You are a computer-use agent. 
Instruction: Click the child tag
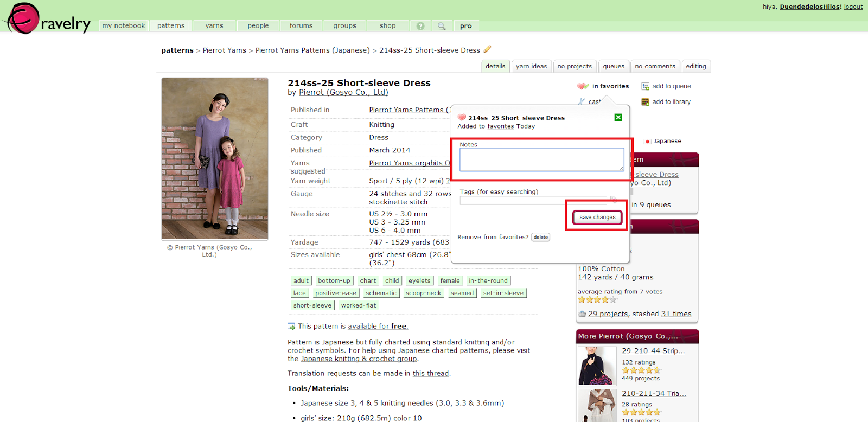pos(392,280)
